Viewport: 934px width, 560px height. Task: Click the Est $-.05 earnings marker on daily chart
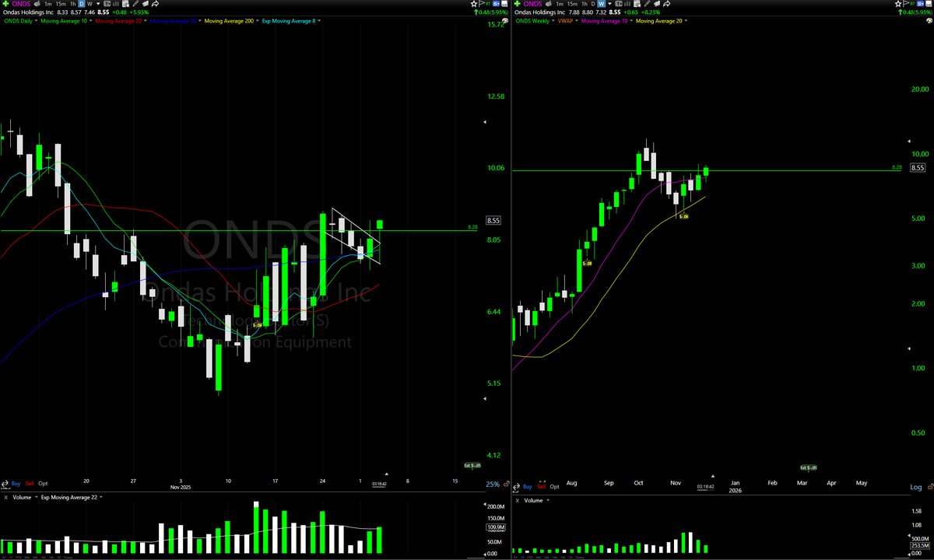[x=472, y=465]
